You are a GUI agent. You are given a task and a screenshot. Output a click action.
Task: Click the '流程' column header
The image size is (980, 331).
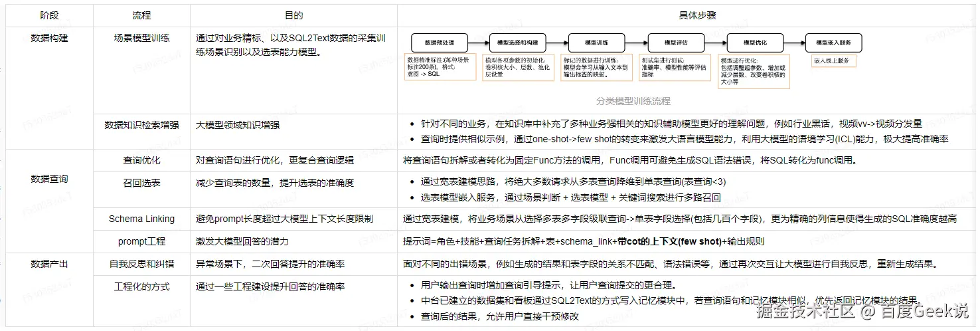pos(141,15)
